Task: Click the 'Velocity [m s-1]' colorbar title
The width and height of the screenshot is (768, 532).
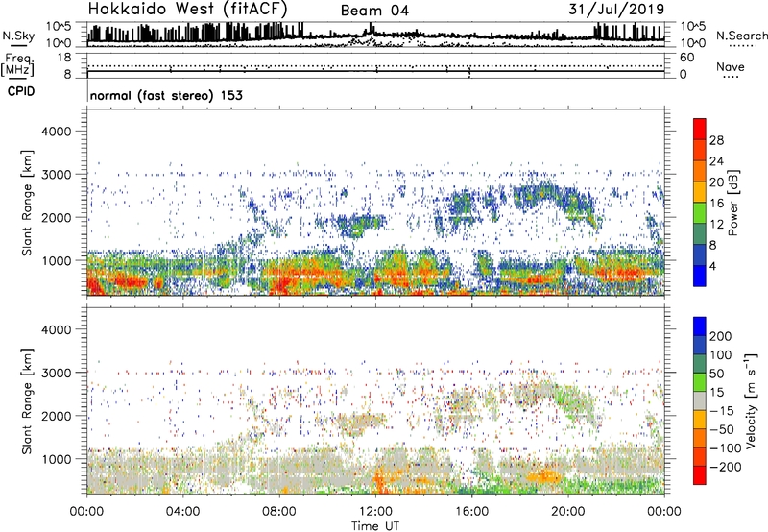Action: (x=750, y=400)
